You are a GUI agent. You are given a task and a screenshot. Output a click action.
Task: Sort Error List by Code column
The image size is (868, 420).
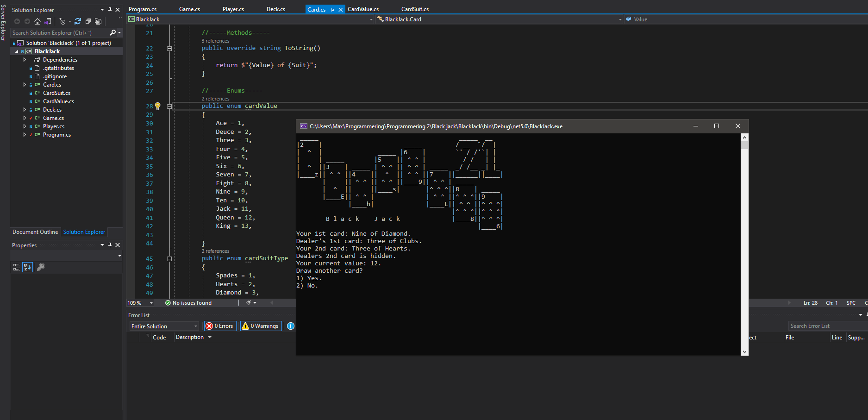click(159, 338)
